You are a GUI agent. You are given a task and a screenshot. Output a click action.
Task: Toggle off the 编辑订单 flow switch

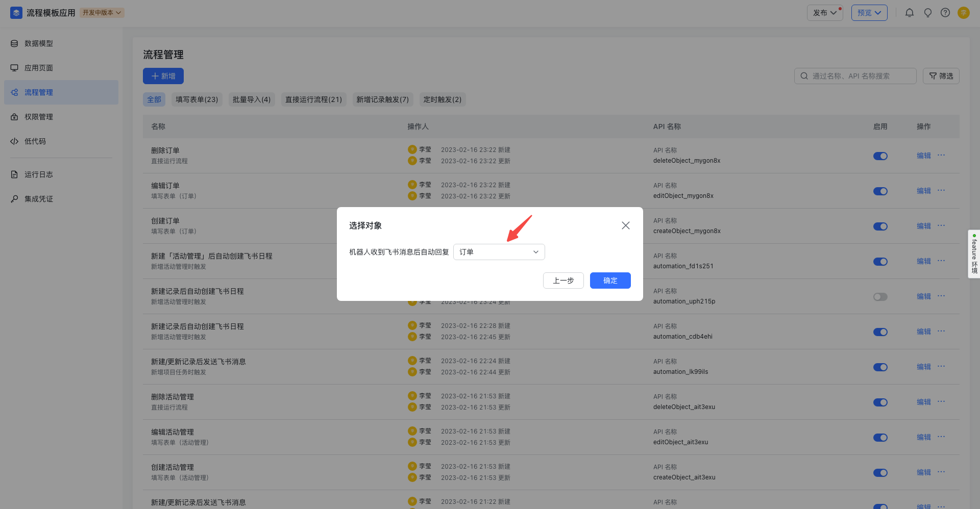pyautogui.click(x=880, y=191)
